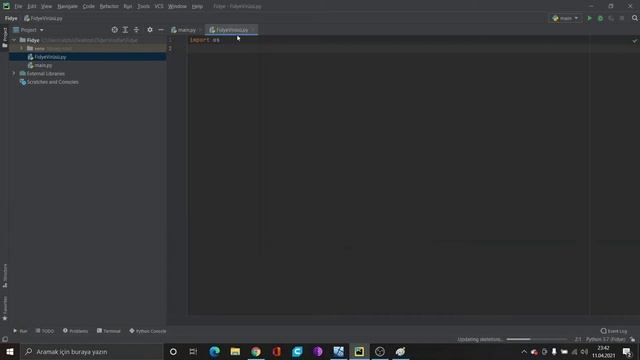Open the Event Log
Viewport: 640px width, 360px height.
[x=614, y=331]
